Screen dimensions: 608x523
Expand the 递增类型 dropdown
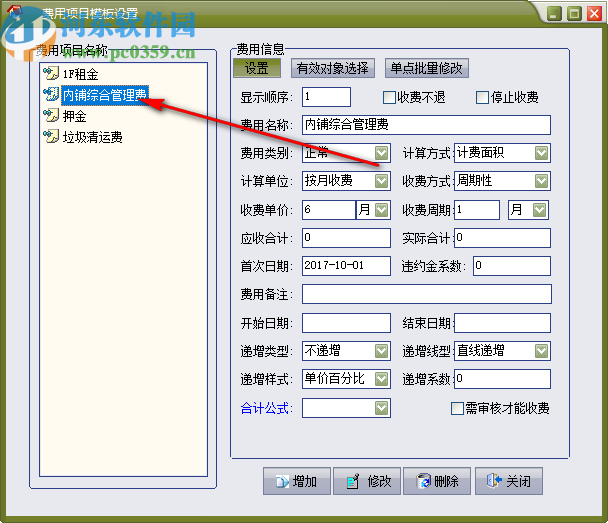382,351
